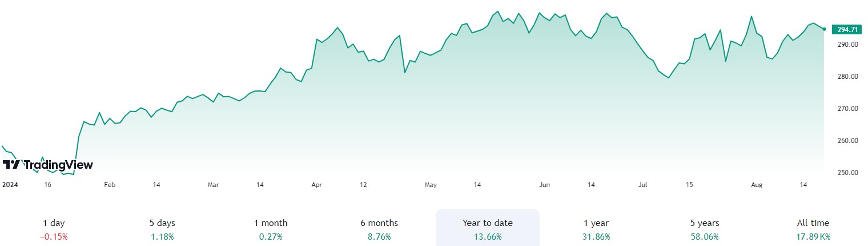This screenshot has height=246, width=868.
Task: Click the Feb date marker on the time axis
Action: (x=110, y=185)
